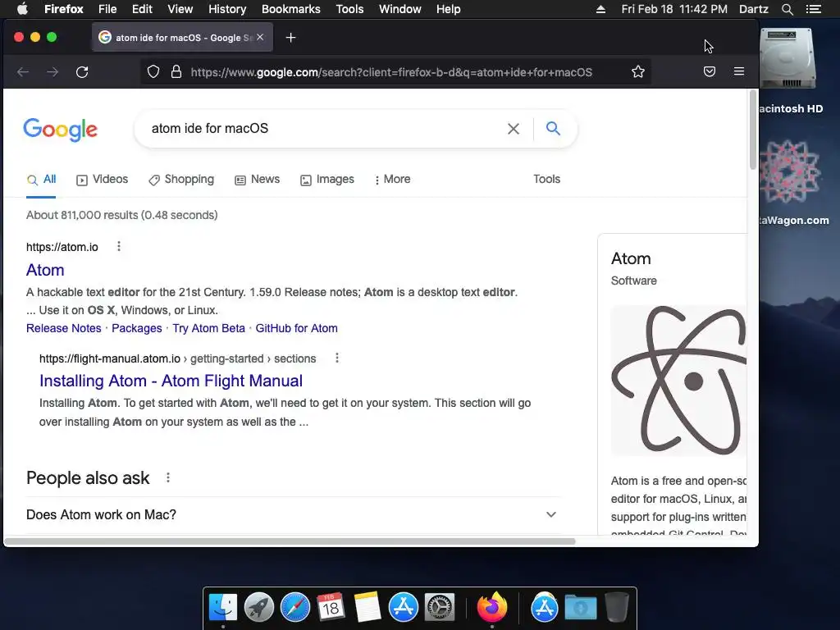Viewport: 840px width, 630px height.
Task: Switch to the Shopping results tab
Action: (x=181, y=180)
